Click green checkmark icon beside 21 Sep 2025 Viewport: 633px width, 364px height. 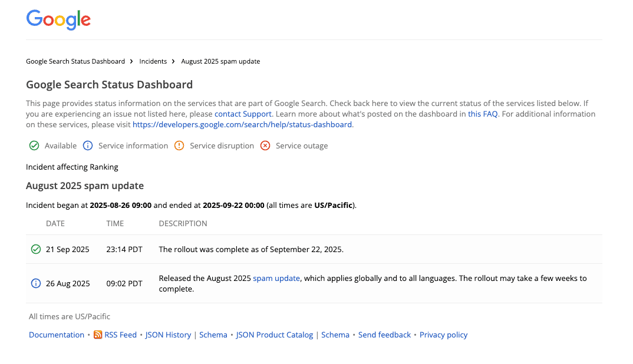36,249
